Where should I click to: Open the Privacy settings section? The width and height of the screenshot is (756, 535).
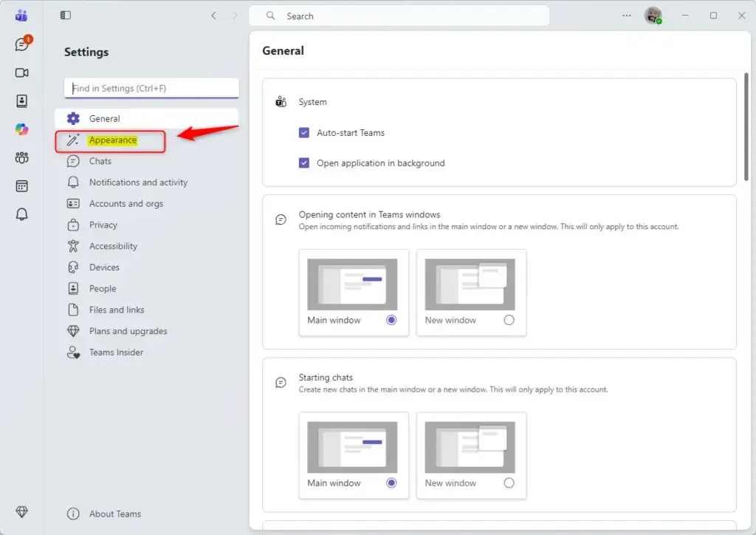[x=147, y=225]
